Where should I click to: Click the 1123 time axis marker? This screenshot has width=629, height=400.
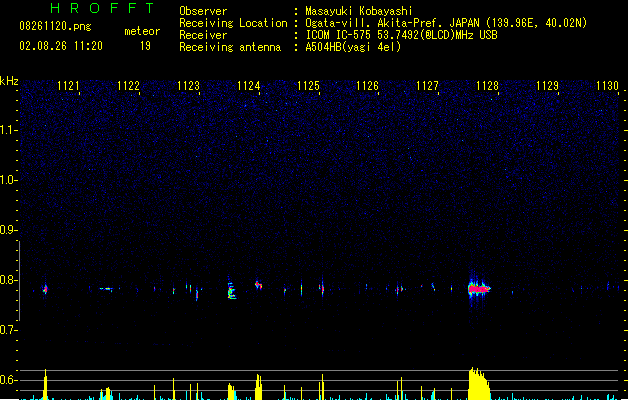click(189, 86)
